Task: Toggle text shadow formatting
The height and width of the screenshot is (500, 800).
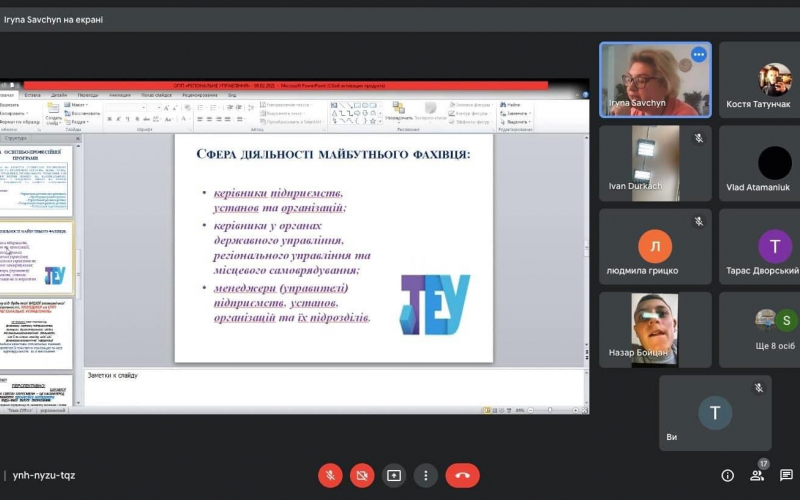Action: [x=137, y=119]
